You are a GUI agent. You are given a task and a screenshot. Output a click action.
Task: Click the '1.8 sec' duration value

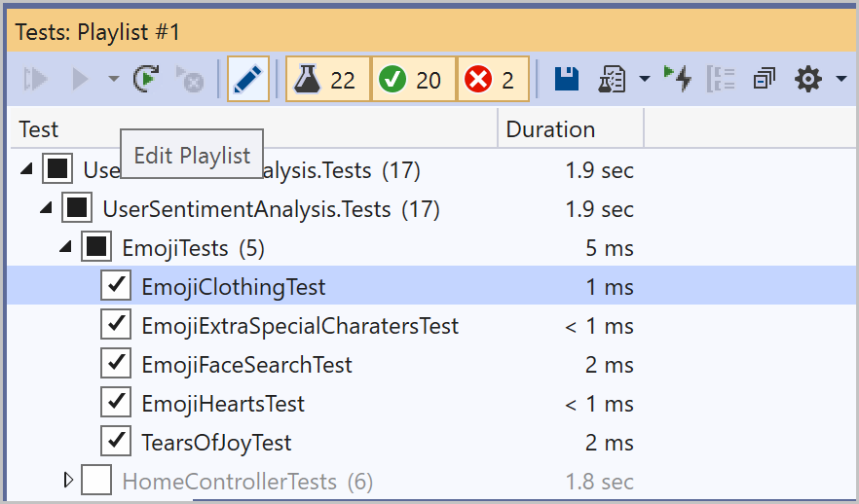[599, 482]
